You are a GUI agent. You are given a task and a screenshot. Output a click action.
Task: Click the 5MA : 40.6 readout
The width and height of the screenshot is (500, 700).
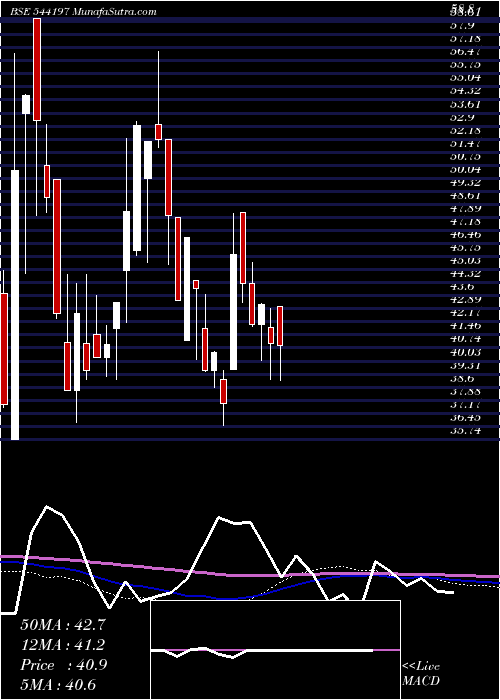click(58, 685)
